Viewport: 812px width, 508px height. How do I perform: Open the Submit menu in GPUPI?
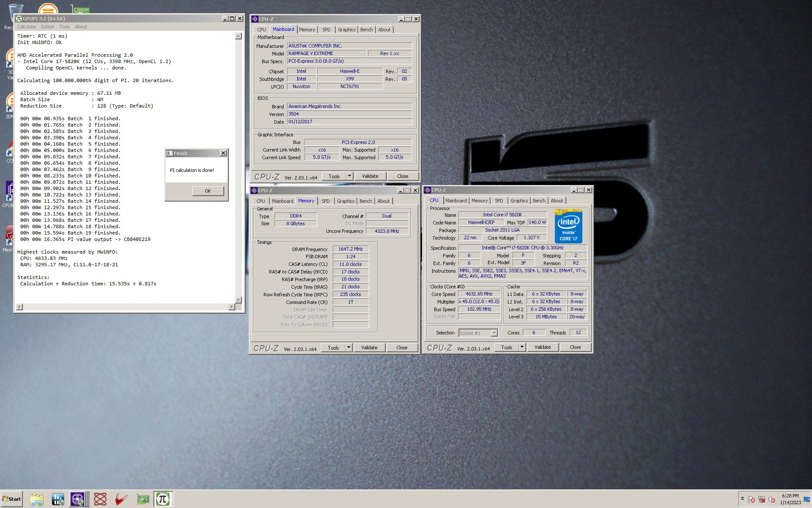tap(47, 27)
